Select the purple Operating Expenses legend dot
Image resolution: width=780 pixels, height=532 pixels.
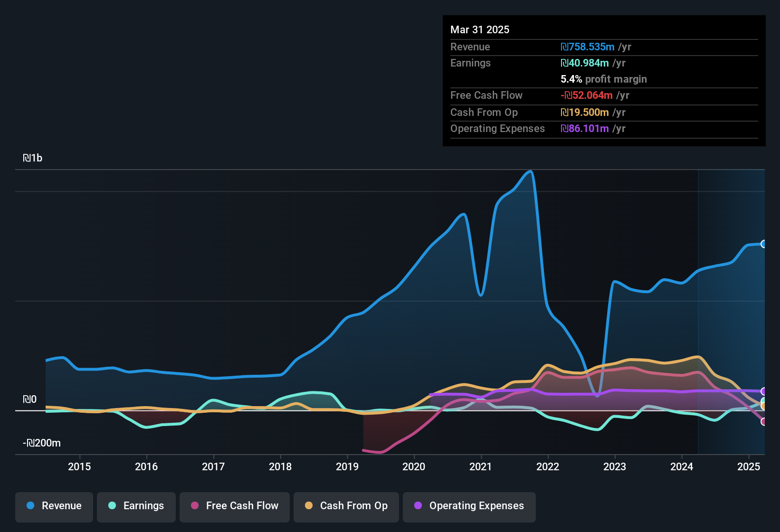click(418, 506)
